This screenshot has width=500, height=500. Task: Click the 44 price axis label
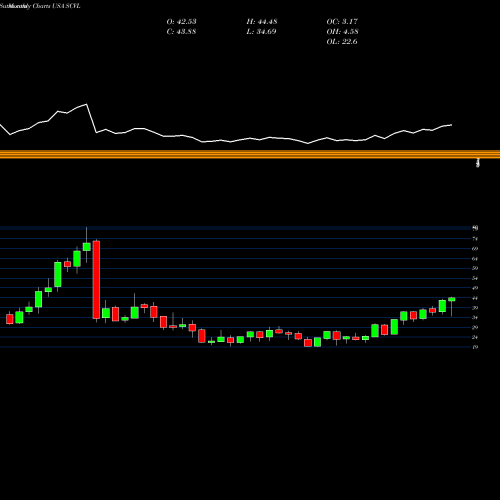pos(475,298)
